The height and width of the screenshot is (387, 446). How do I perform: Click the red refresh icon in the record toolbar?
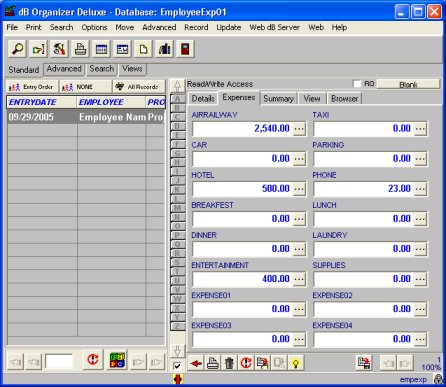click(x=246, y=363)
